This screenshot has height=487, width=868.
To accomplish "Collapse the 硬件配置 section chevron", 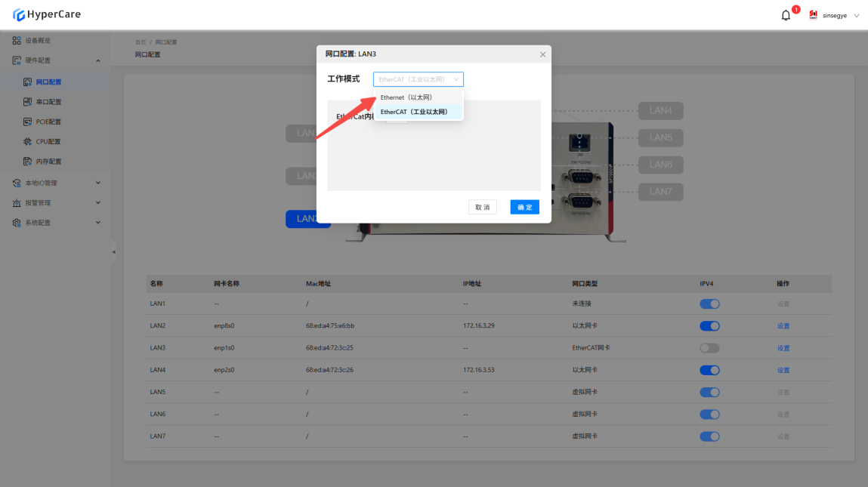I will (98, 60).
